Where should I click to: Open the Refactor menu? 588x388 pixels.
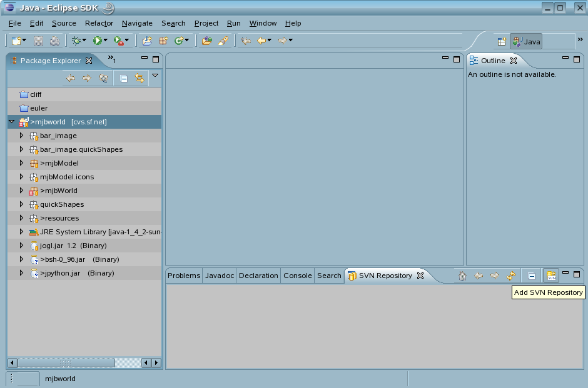click(99, 23)
